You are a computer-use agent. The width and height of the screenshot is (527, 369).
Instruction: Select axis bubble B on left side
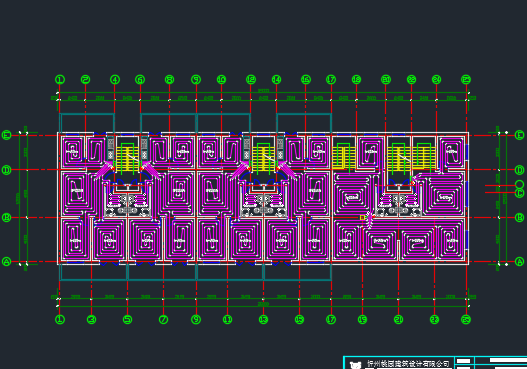click(6, 218)
